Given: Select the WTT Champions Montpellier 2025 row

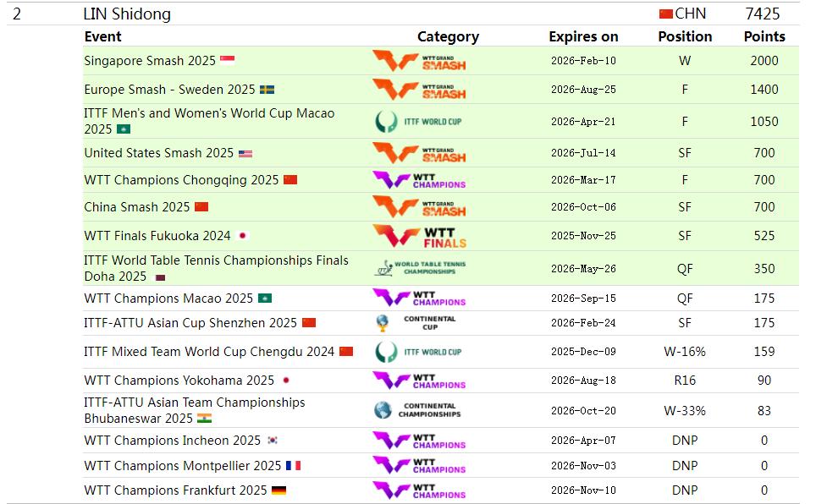Looking at the screenshot, I should (x=182, y=465).
